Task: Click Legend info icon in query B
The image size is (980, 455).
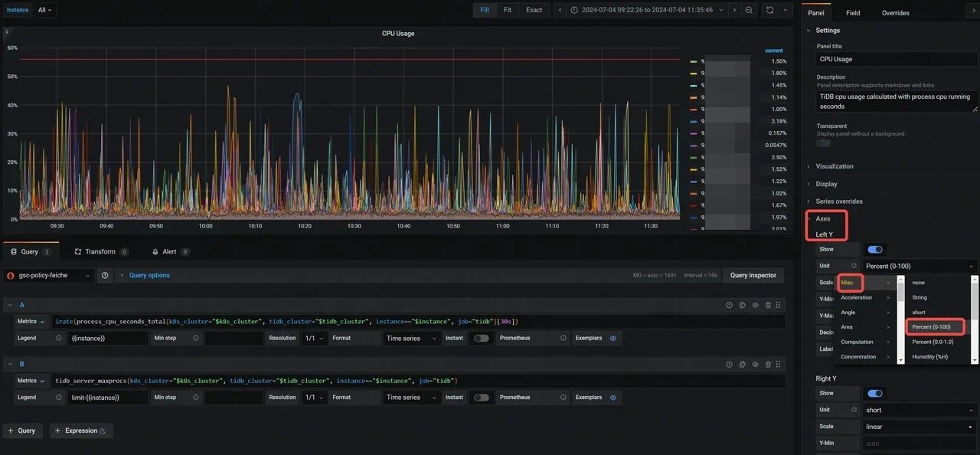Action: click(x=59, y=398)
